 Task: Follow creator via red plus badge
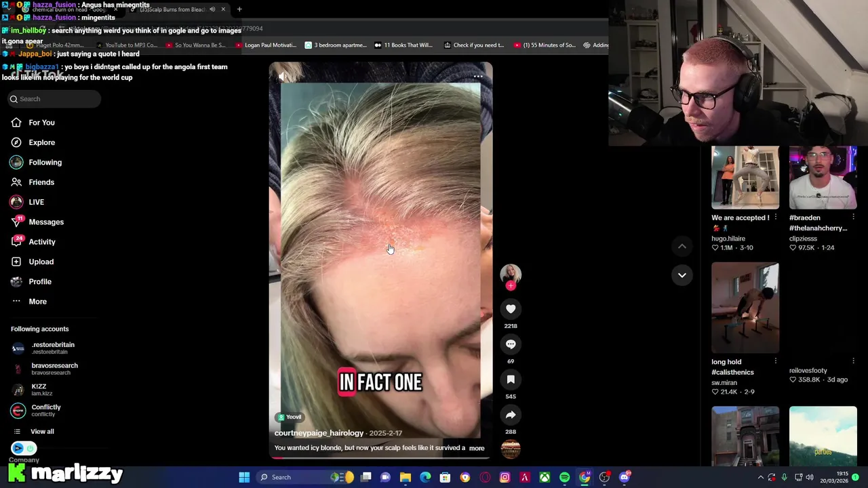[511, 285]
